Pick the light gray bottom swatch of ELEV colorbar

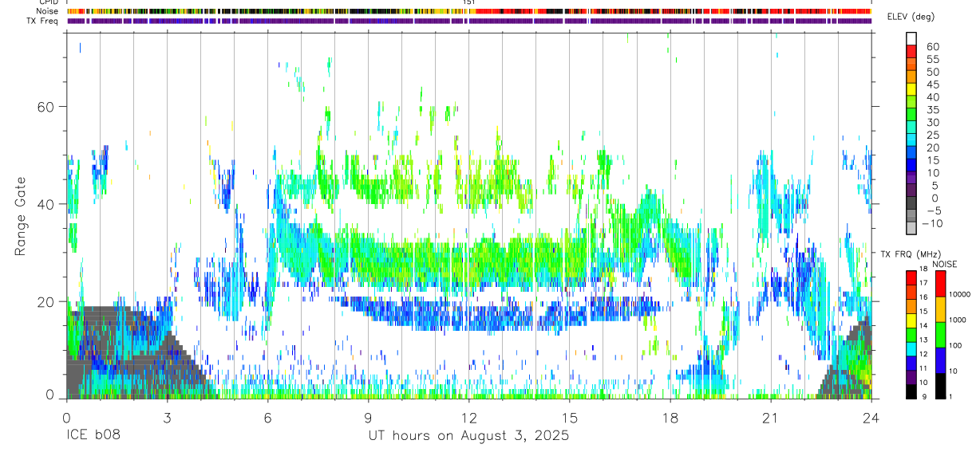pos(911,229)
